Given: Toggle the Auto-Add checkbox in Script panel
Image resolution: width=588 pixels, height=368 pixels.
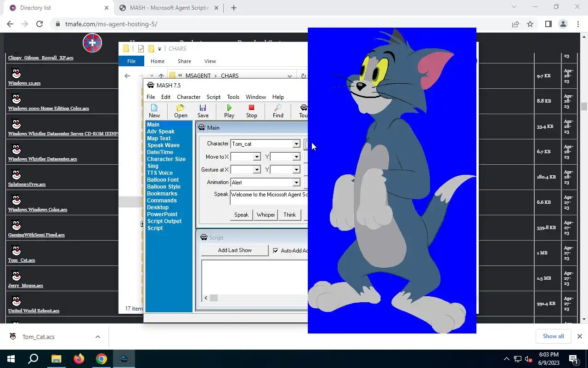Looking at the screenshot, I should click(276, 251).
